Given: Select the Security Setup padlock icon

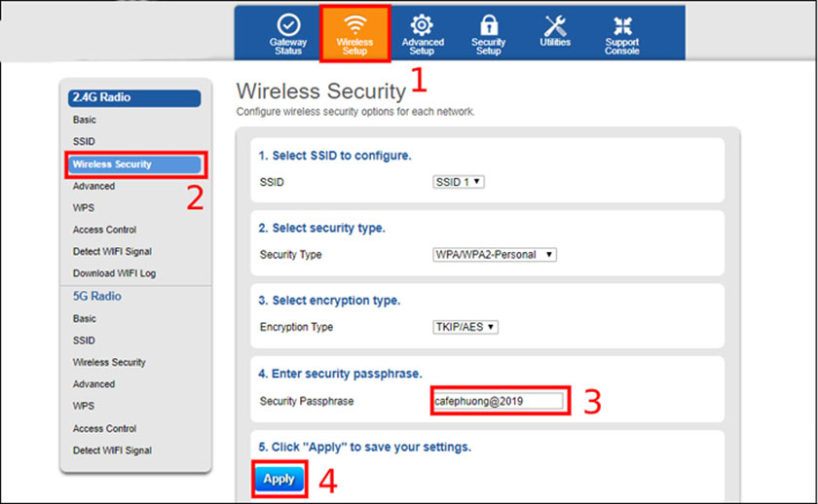Looking at the screenshot, I should click(x=488, y=26).
